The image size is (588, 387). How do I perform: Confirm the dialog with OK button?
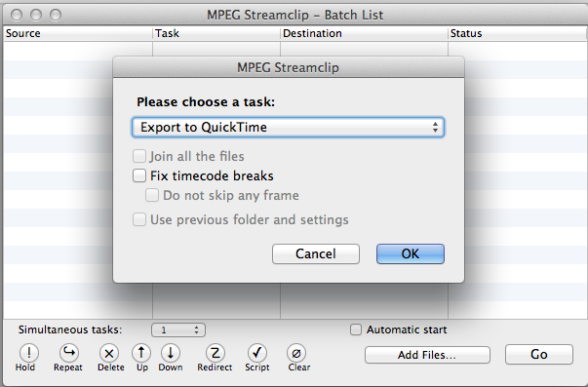[411, 253]
